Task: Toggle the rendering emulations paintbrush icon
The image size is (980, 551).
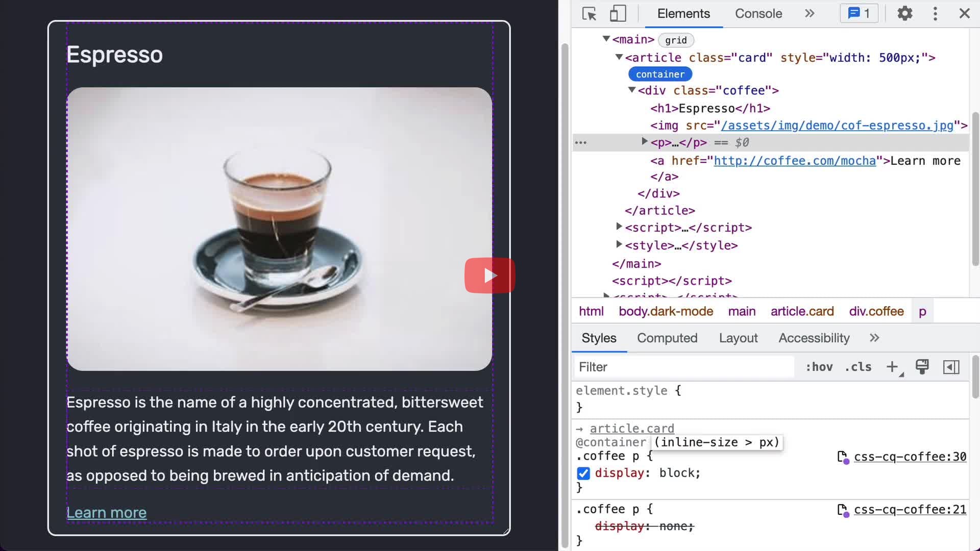Action: pyautogui.click(x=922, y=367)
